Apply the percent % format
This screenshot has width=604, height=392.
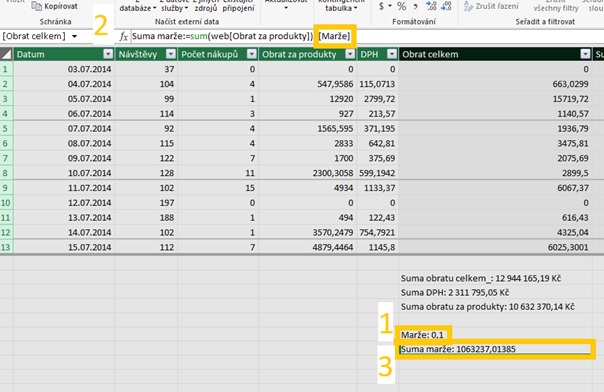pos(401,6)
